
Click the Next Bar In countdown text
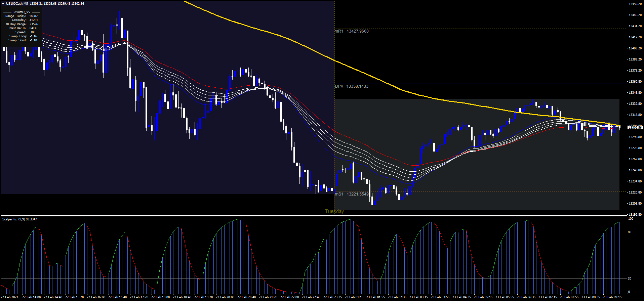(23, 28)
